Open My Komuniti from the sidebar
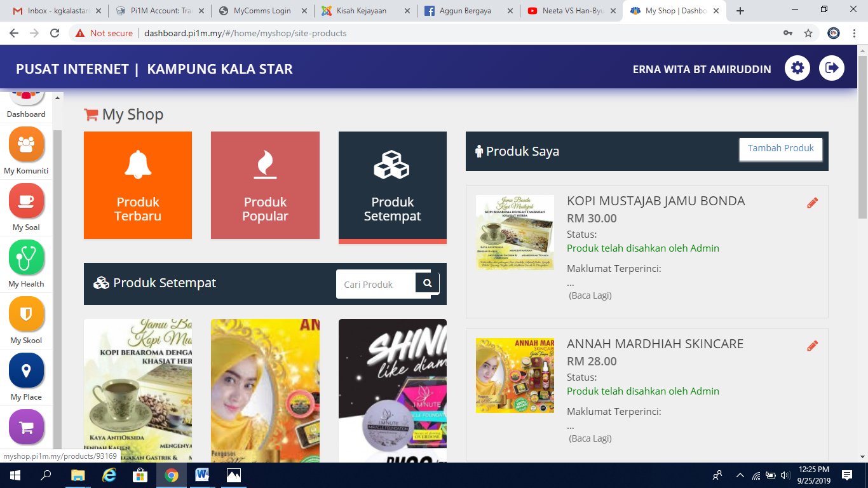The height and width of the screenshot is (488, 868). click(x=26, y=145)
